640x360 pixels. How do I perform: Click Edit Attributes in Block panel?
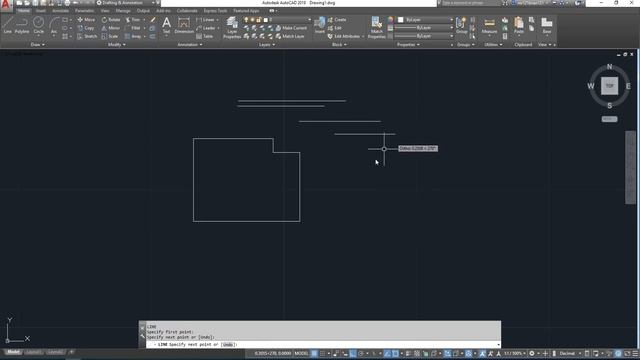tap(345, 36)
